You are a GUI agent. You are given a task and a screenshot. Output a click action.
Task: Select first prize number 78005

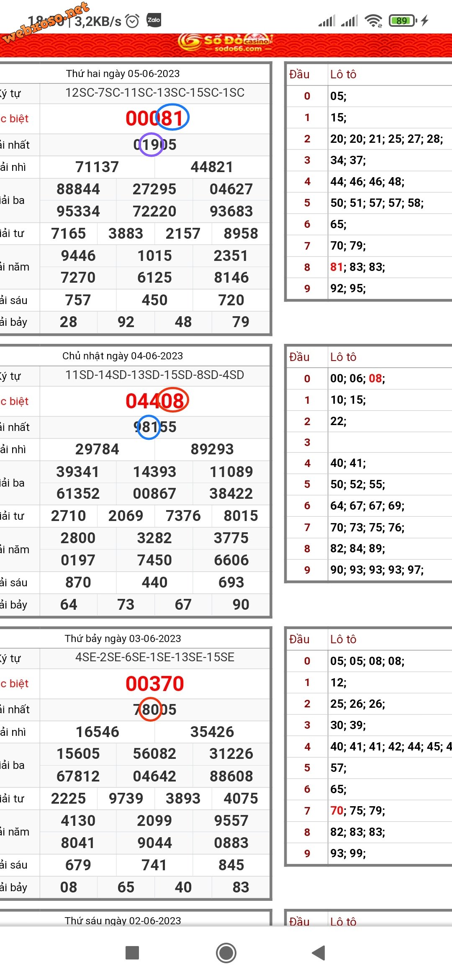click(155, 710)
